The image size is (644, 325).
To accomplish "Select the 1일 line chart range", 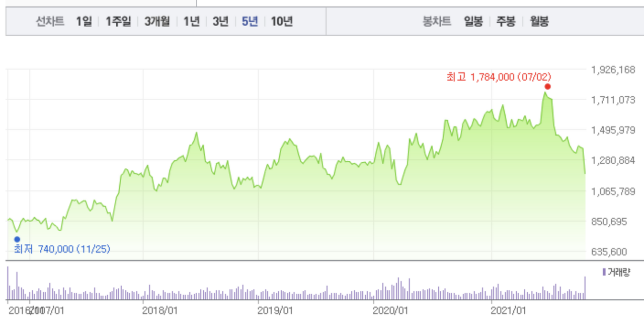I will coord(84,22).
